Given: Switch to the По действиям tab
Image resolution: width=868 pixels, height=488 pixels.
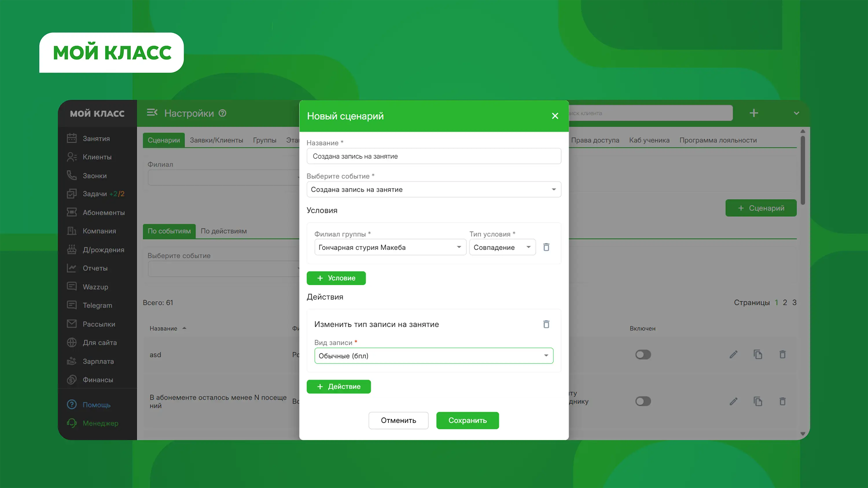Looking at the screenshot, I should pyautogui.click(x=223, y=231).
